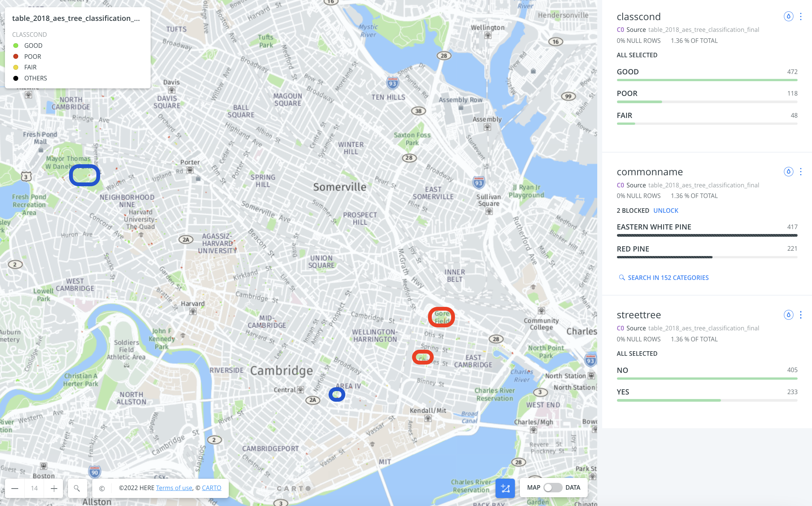812x506 pixels.
Task: Open the commonname widget options menu
Action: pyautogui.click(x=801, y=171)
